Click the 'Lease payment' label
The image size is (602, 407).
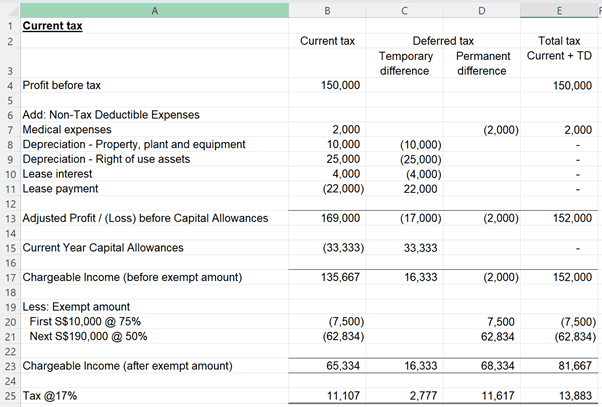tap(60, 189)
